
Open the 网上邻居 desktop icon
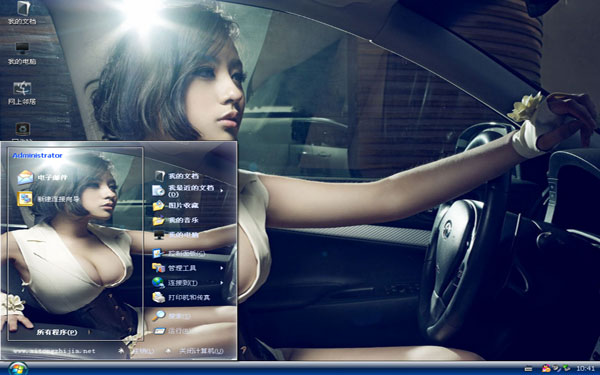pos(22,93)
